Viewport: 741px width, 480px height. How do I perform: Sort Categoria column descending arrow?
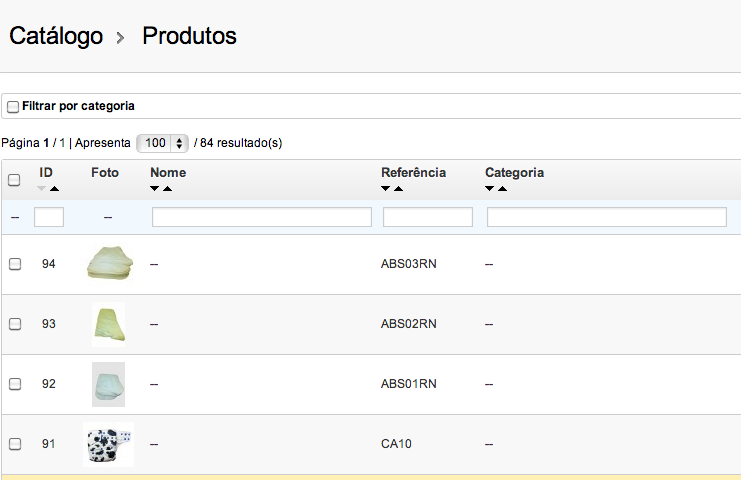click(490, 188)
